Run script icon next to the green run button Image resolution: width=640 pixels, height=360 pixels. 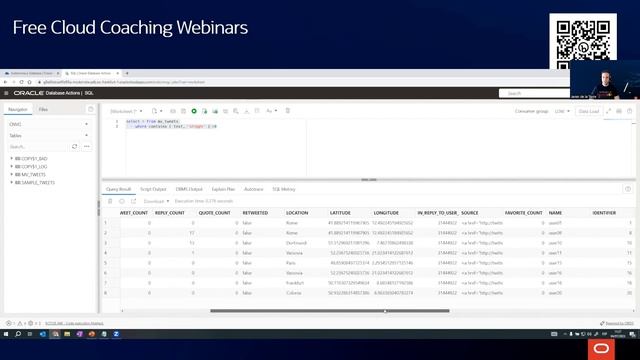coord(204,111)
